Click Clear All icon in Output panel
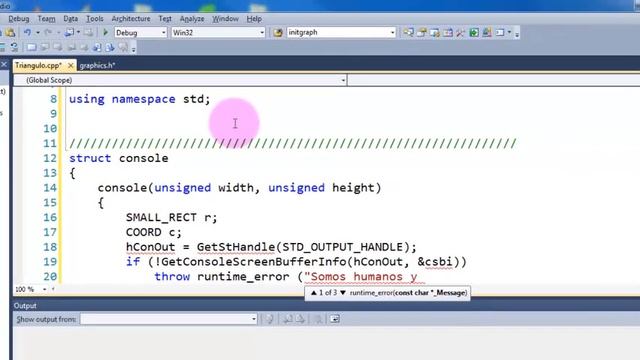Screen dimensions: 640x360 318,319
